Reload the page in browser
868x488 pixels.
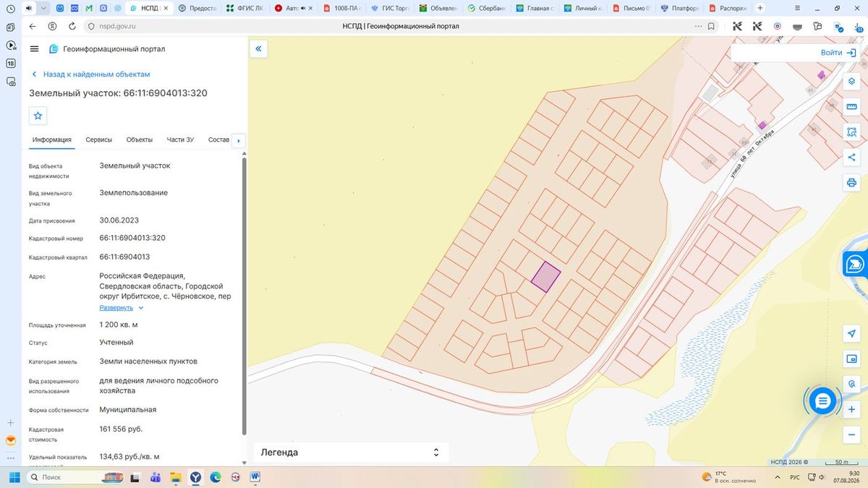[x=72, y=26]
